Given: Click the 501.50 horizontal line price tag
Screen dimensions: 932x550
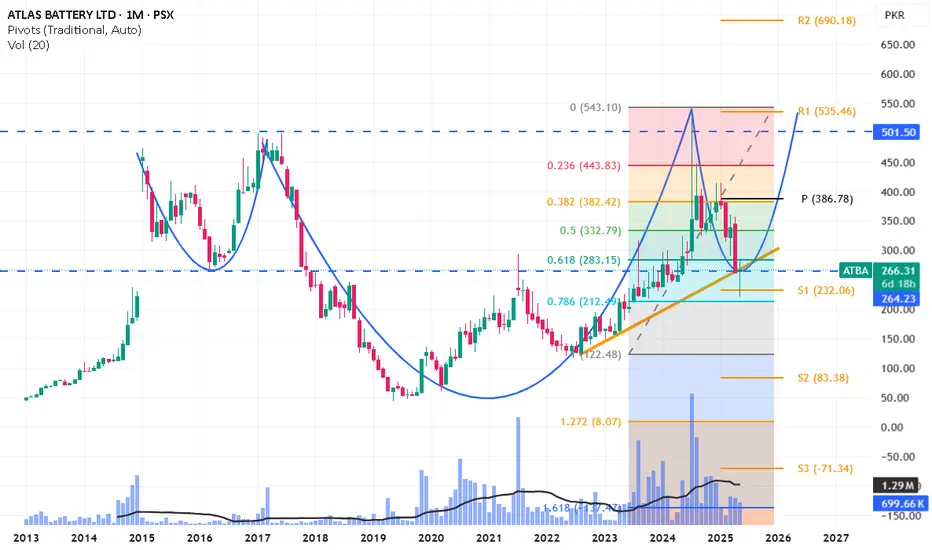Looking at the screenshot, I should [x=896, y=132].
